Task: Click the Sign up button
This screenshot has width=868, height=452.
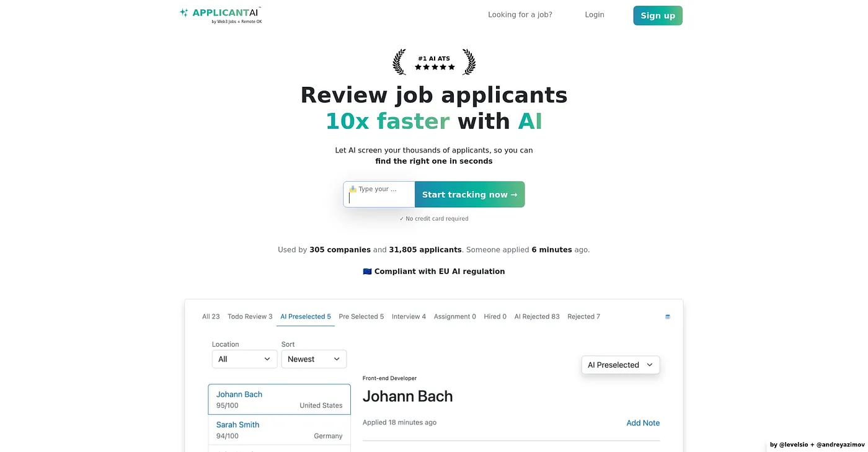Action: tap(658, 16)
